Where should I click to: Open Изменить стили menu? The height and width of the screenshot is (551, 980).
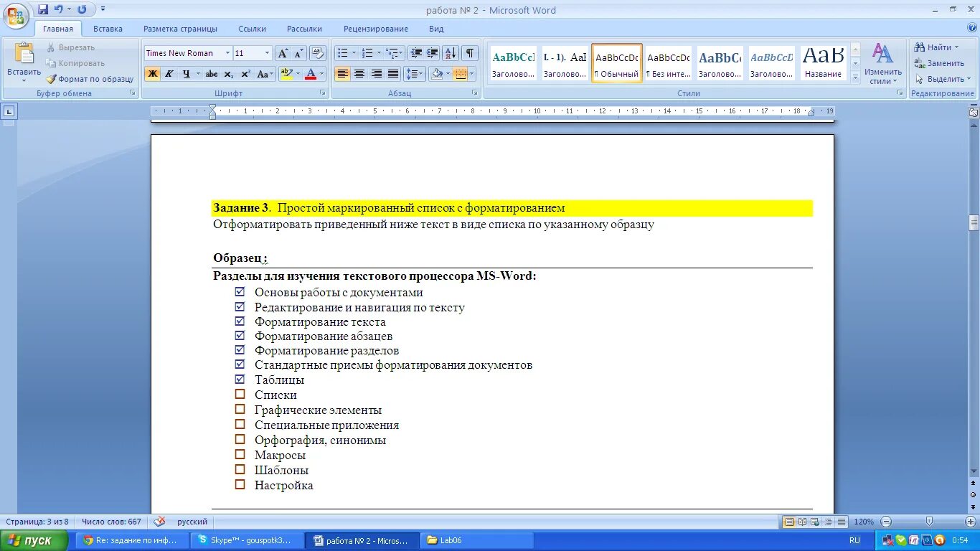883,64
